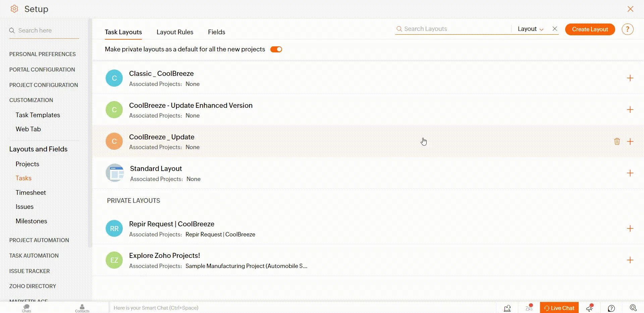
Task: Expand the Project Configuration section
Action: [x=44, y=85]
